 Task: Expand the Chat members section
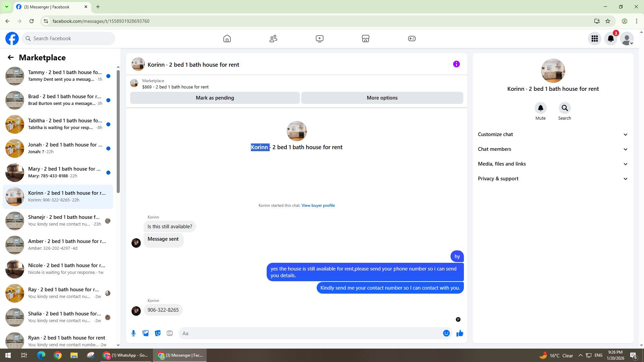[553, 149]
